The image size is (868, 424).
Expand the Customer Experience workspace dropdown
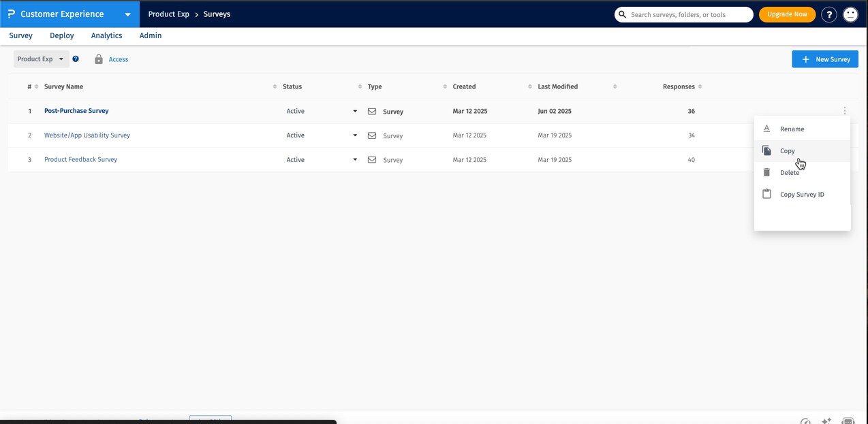pyautogui.click(x=127, y=14)
